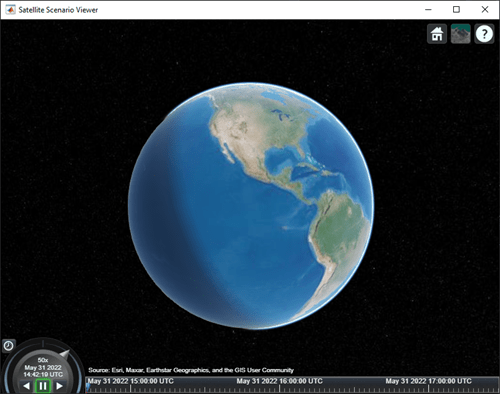
Task: Play the simulation in reverse
Action: click(x=27, y=386)
